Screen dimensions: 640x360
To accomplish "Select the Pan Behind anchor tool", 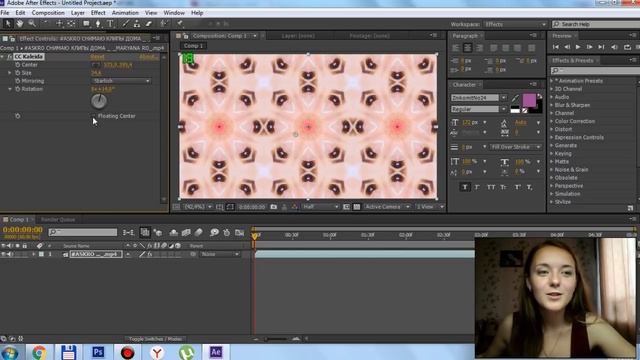I will pos(71,24).
